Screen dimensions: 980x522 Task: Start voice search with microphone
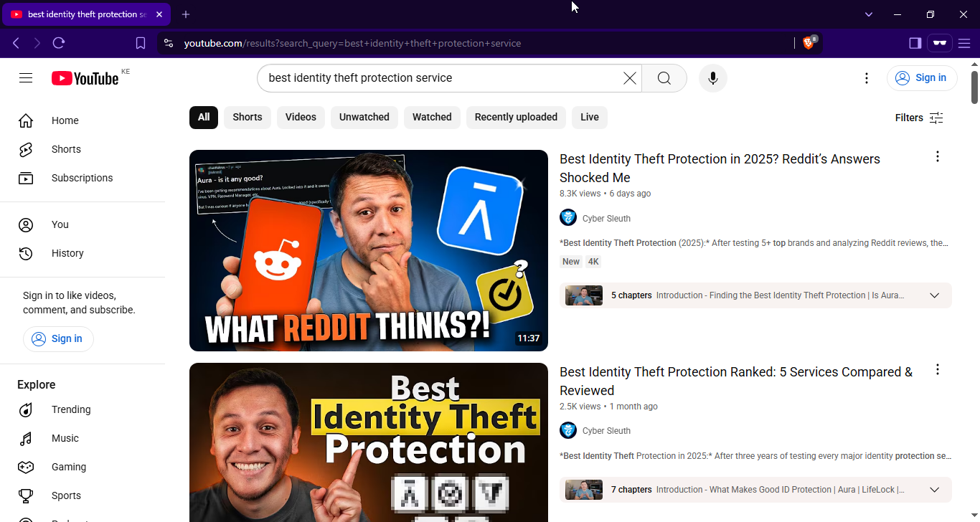(713, 78)
